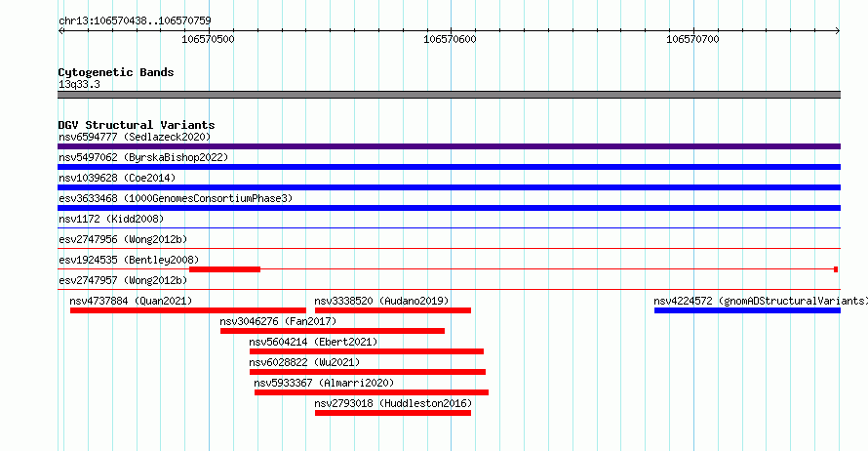Open esv1924535 (Bentley2008) variant label
Image resolution: width=868 pixels, height=451 pixels.
[x=129, y=260]
